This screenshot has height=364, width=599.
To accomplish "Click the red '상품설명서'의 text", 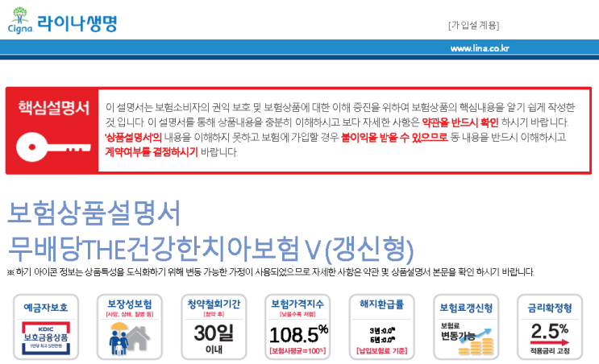I will 133,138.
